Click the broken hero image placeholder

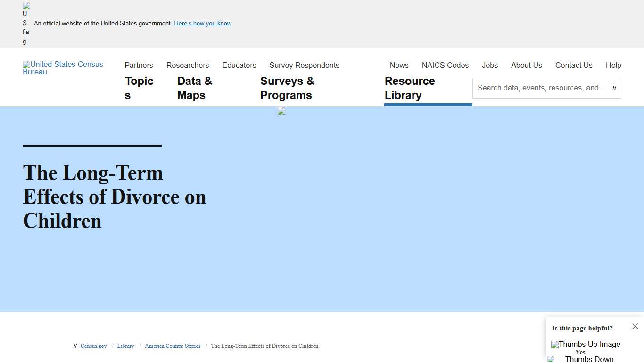click(x=281, y=111)
